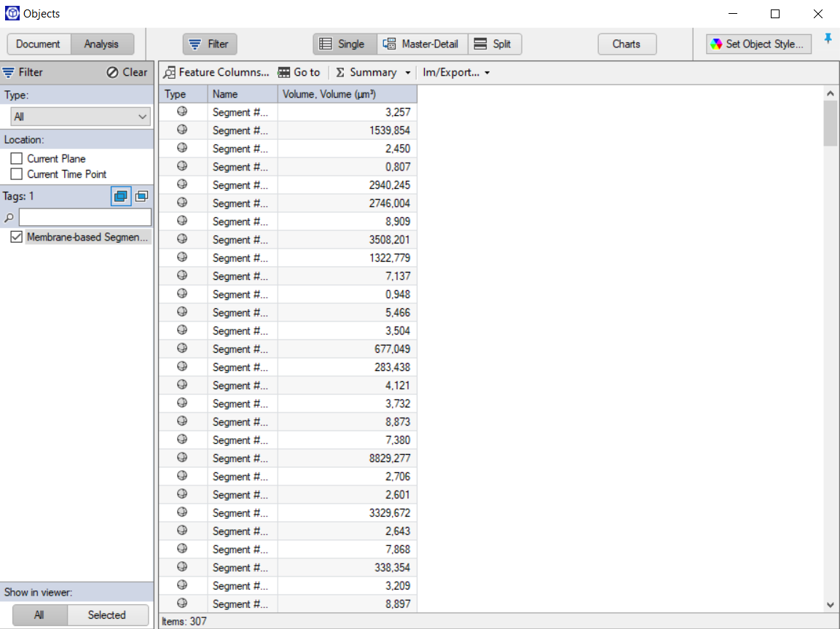The width and height of the screenshot is (840, 629).
Task: Open the Feature Columns dialog
Action: coord(216,72)
